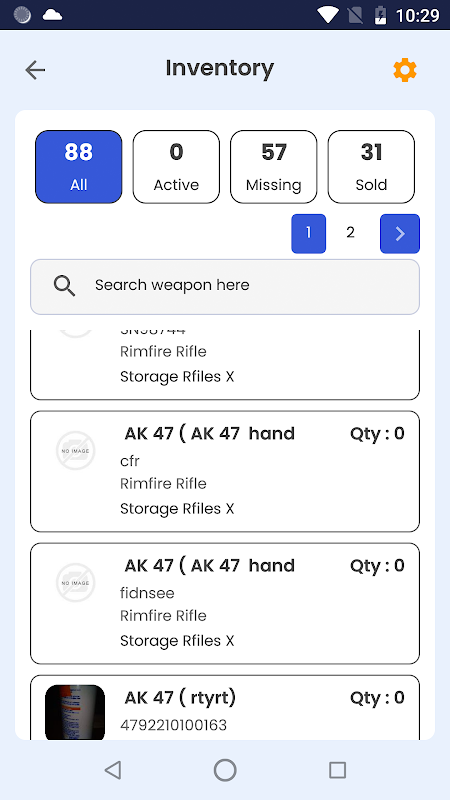Go to page 2
Screen dimensions: 450x800
pos(350,233)
